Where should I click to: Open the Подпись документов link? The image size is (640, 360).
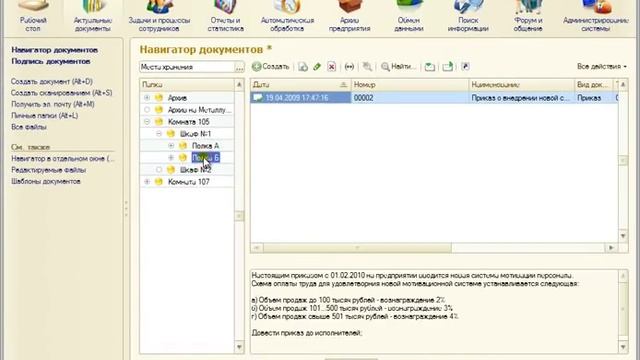51,61
